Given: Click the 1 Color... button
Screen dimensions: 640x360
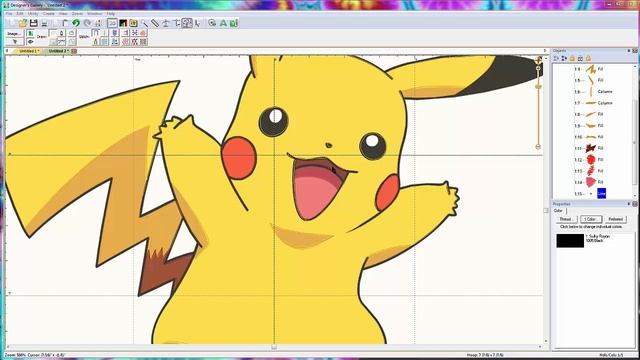Looking at the screenshot, I should tap(591, 219).
